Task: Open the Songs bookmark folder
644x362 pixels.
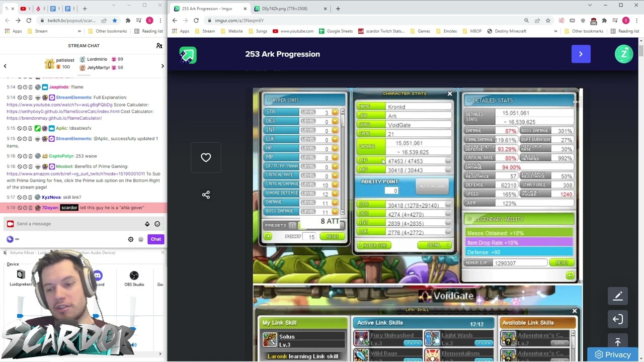Action: point(258,31)
